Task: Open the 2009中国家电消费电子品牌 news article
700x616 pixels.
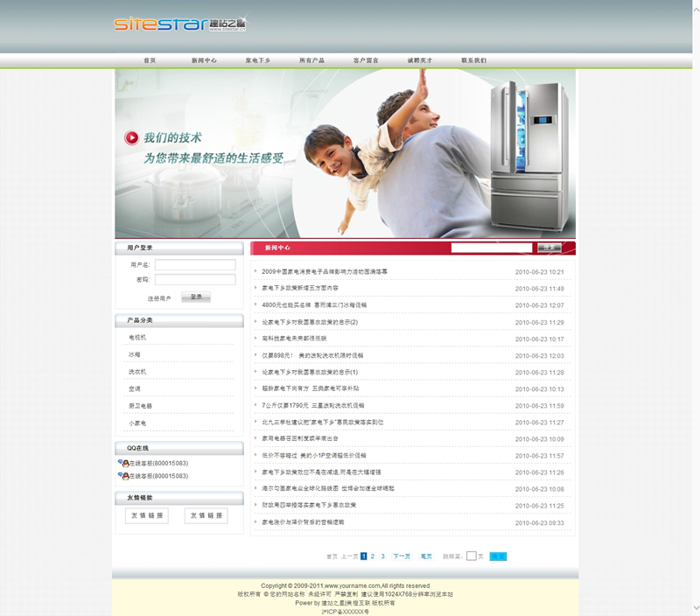Action: click(324, 271)
